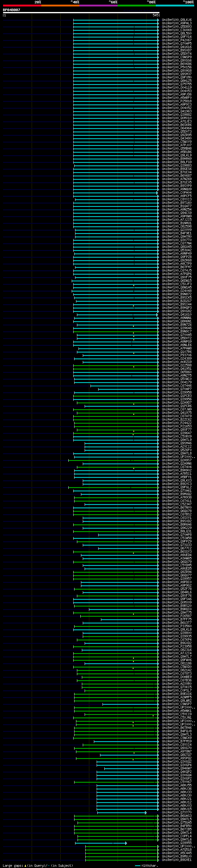Select the UniRef100_Q41963 label
The height and width of the screenshot is (868, 197).
(x=176, y=111)
